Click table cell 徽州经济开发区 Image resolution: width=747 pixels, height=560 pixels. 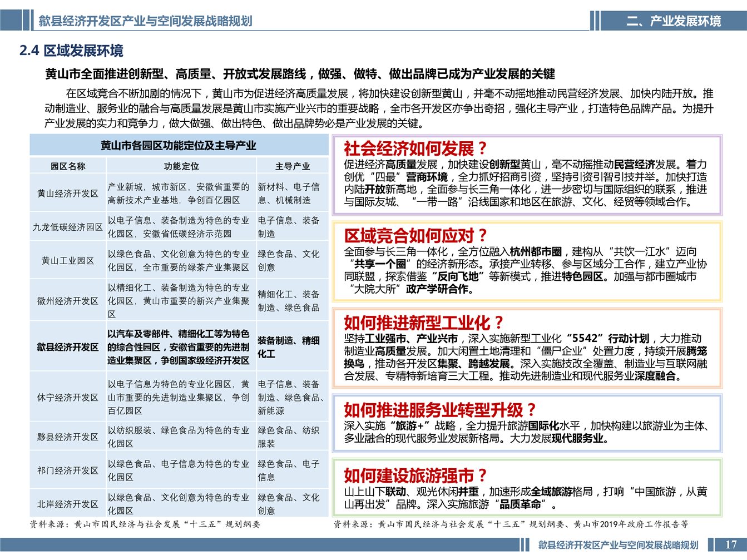pyautogui.click(x=68, y=301)
